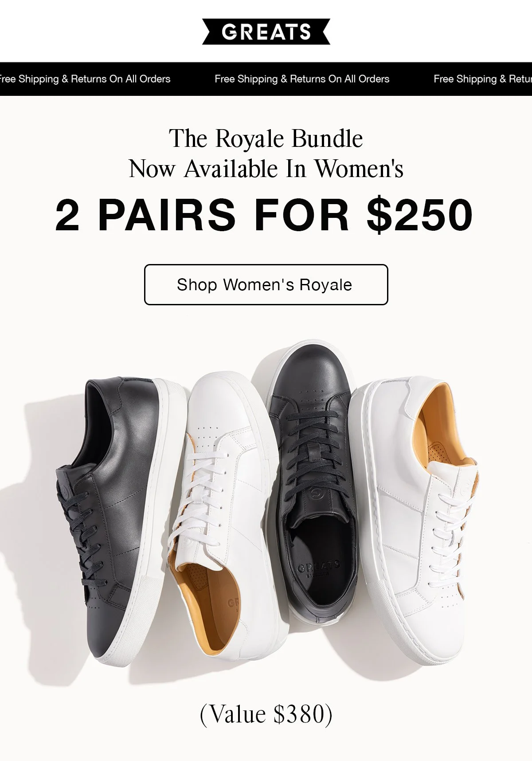Select the centered Free Shipping & Returns text

[x=302, y=79]
